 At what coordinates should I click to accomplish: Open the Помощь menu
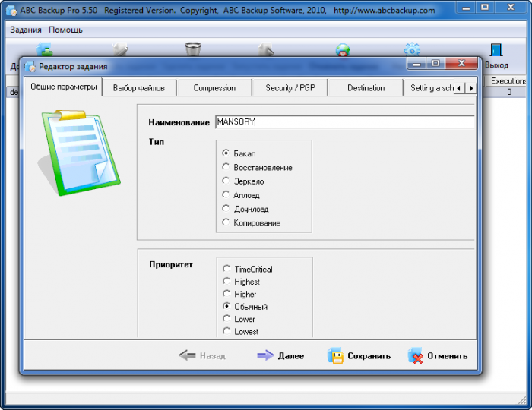click(65, 30)
